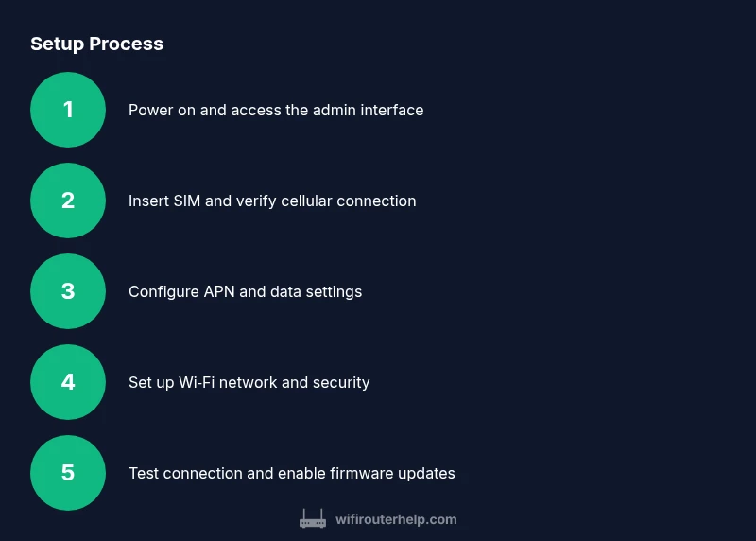
Task: Select the green step 2 circle
Action: (x=68, y=201)
